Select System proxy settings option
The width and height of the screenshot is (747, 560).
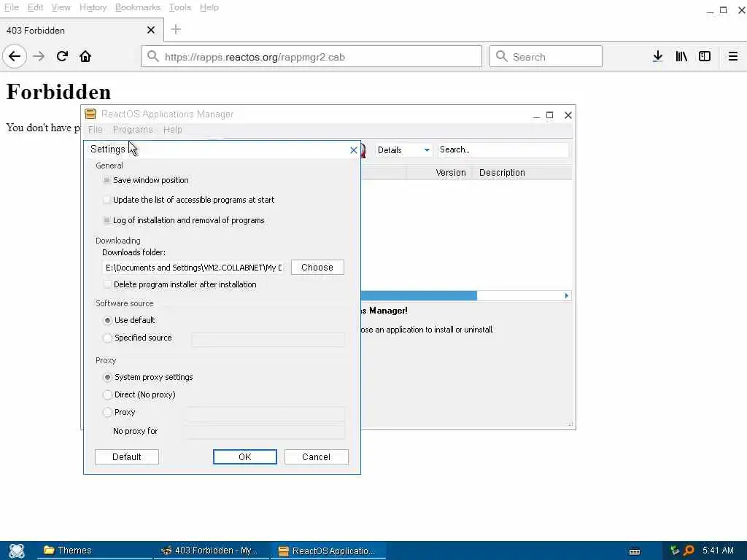coord(108,377)
